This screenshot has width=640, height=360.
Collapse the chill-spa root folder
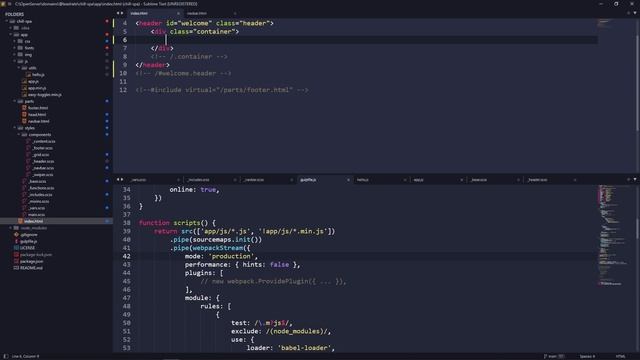point(7,21)
